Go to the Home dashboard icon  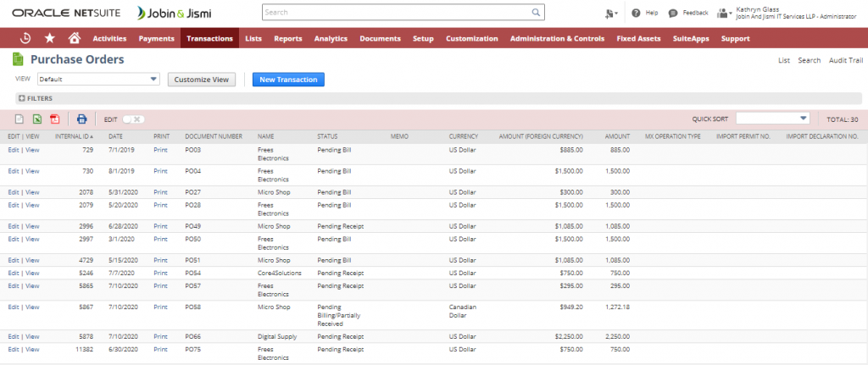(x=74, y=38)
